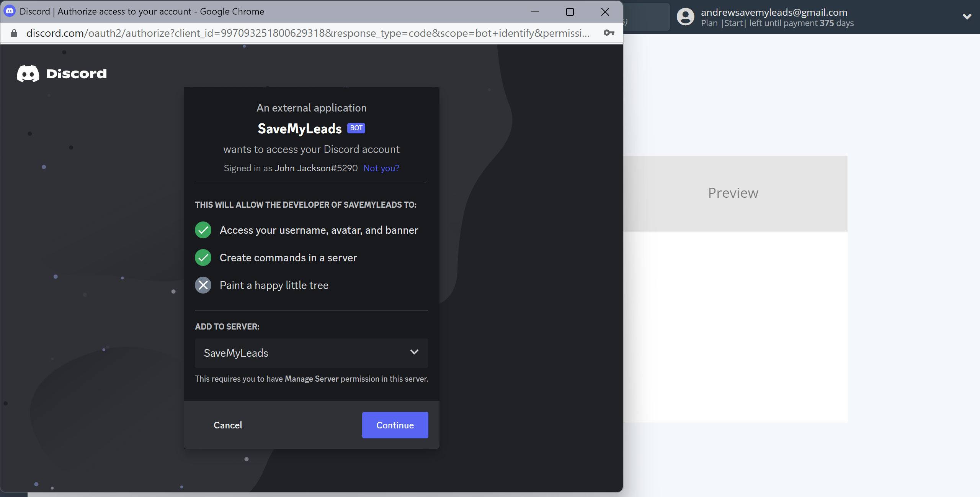Select SaveMyLeads server from dropdown
The width and height of the screenshot is (980, 497).
click(311, 353)
